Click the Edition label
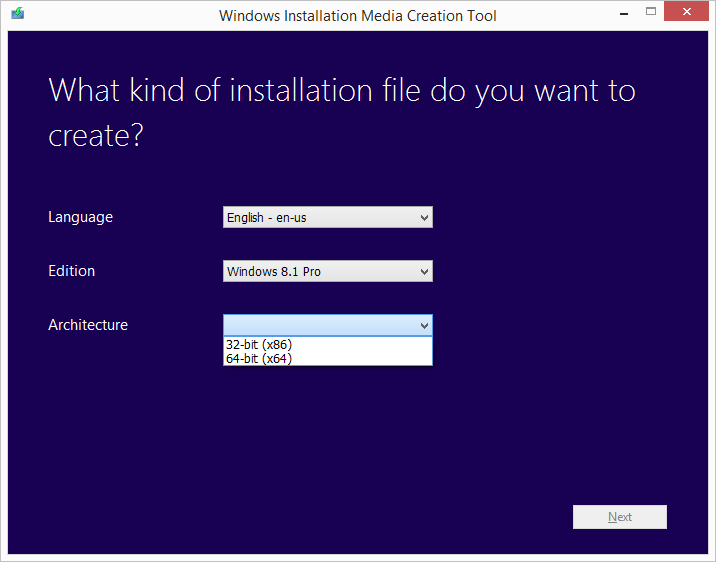 (72, 271)
